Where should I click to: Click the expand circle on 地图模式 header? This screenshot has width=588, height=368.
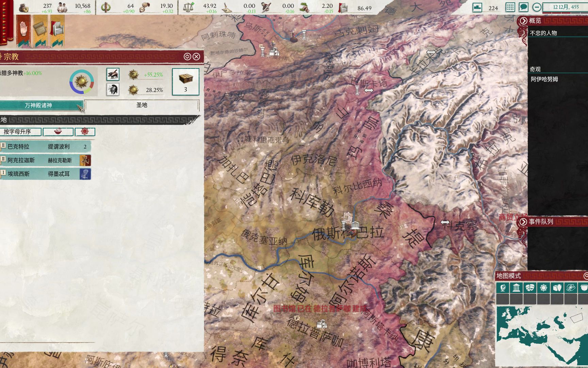click(586, 275)
